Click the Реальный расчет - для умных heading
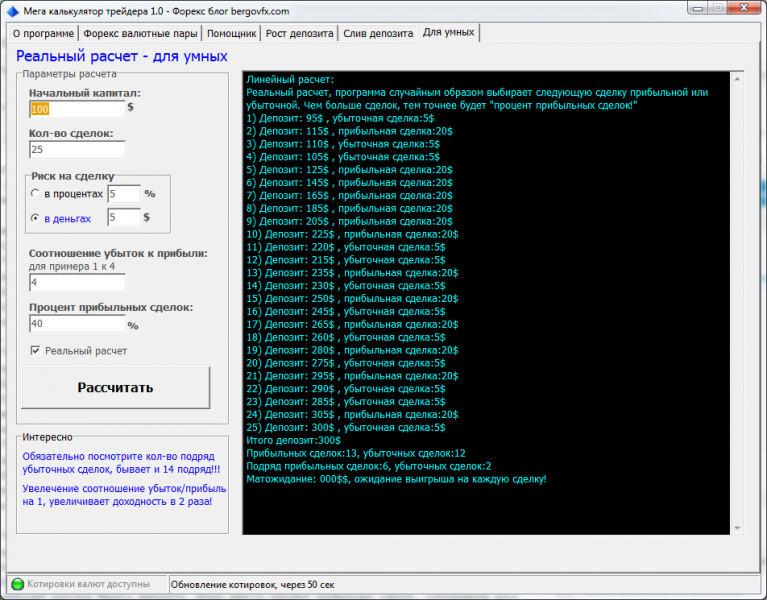Screen dimensions: 767x600 [x=122, y=56]
